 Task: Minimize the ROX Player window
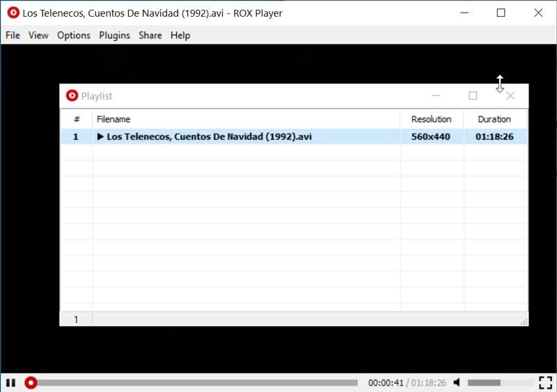click(x=464, y=13)
